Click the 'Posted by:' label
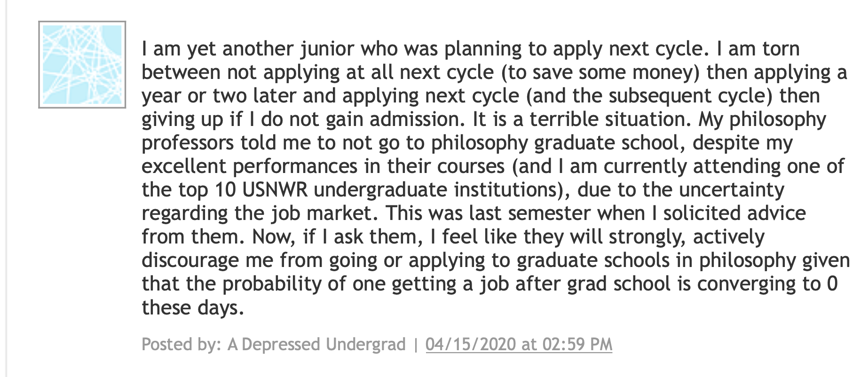868x377 pixels. click(181, 344)
